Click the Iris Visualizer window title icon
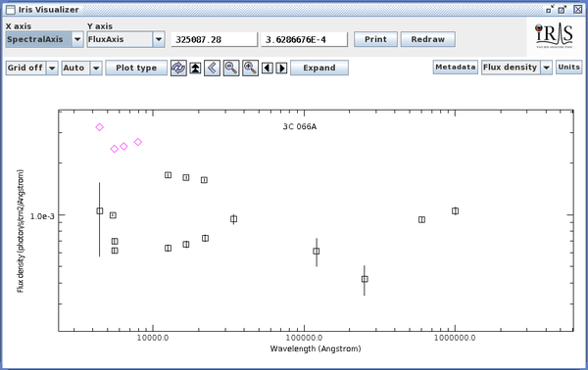Screen dimensions: 588x370 (11, 10)
